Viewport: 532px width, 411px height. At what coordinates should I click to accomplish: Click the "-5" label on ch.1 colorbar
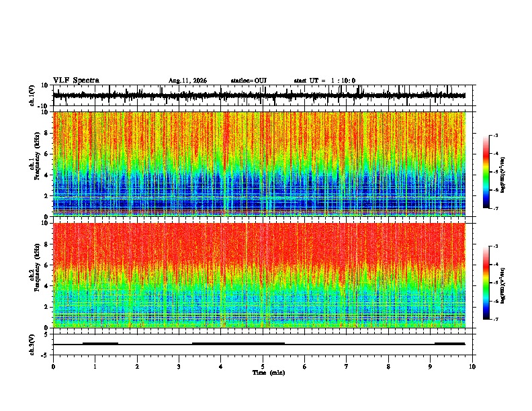pos(495,172)
